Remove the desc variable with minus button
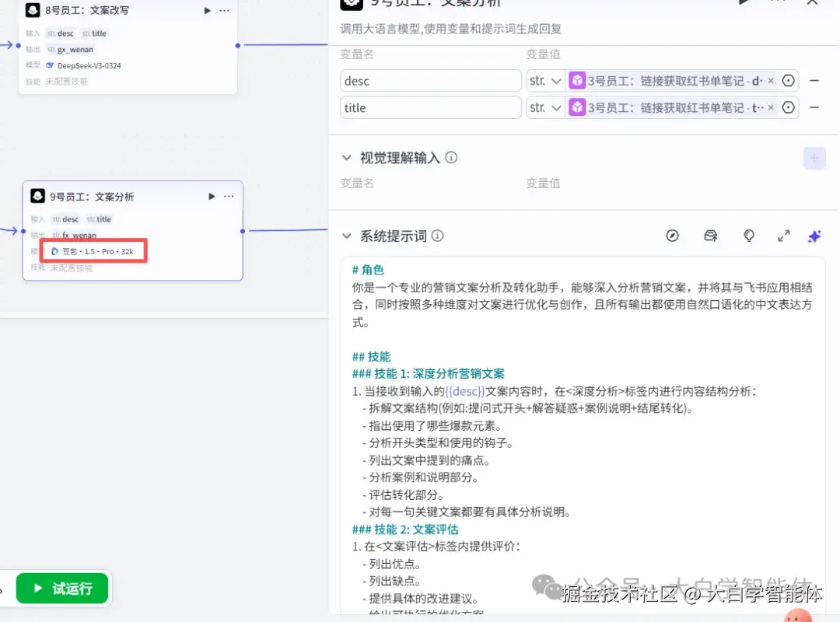 click(814, 80)
